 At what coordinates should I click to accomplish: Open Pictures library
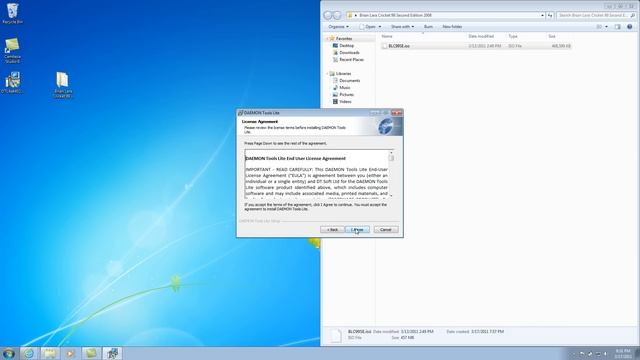[x=347, y=94]
